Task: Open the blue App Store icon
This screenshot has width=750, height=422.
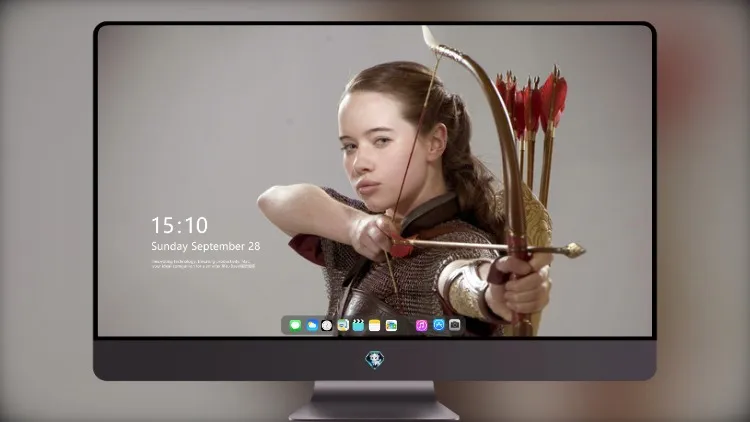Action: click(438, 325)
